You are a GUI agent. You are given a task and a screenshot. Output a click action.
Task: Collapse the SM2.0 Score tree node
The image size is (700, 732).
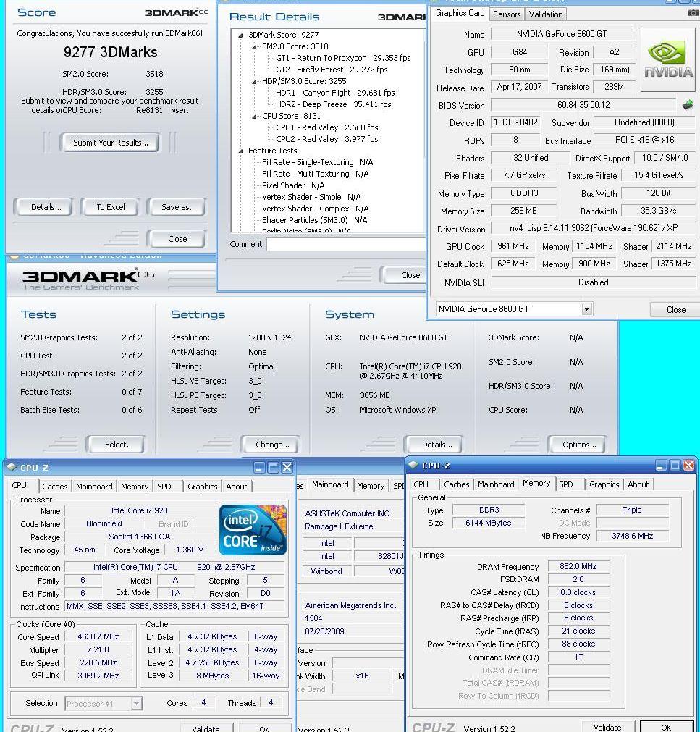pos(254,46)
